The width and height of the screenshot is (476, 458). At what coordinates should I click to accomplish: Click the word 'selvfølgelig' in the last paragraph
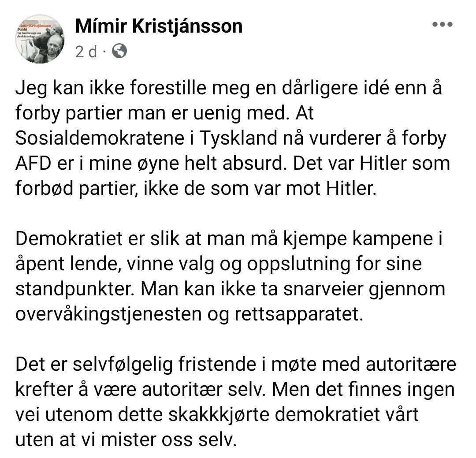[123, 365]
